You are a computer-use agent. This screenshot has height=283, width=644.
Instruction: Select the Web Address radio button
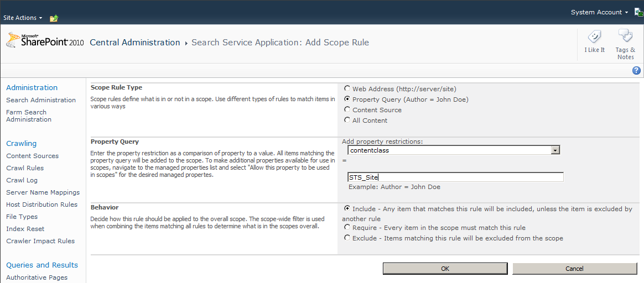[x=347, y=88]
